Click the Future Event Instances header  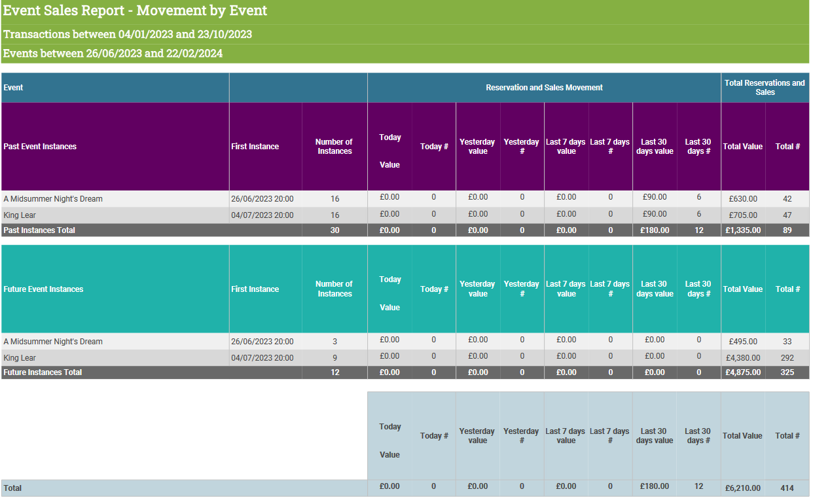tap(43, 289)
